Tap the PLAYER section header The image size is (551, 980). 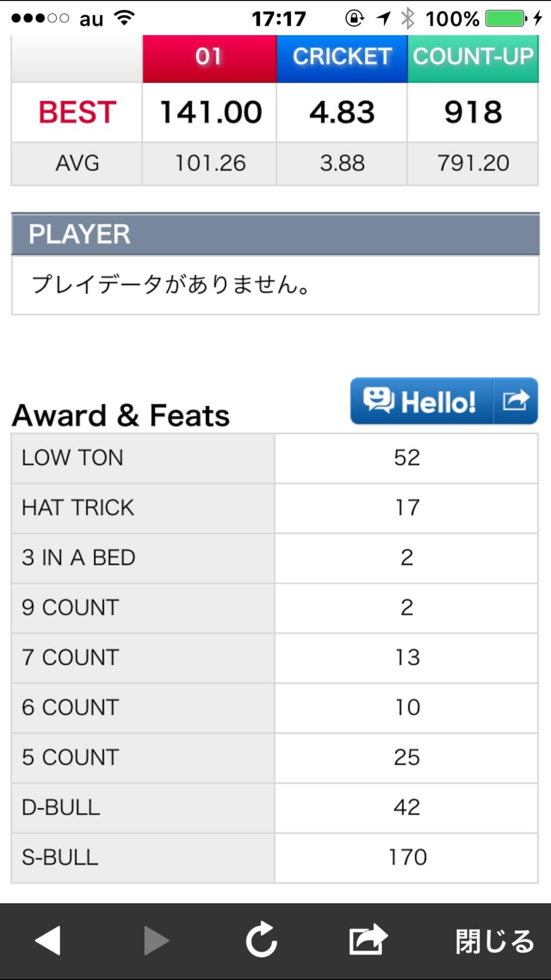[x=275, y=234]
